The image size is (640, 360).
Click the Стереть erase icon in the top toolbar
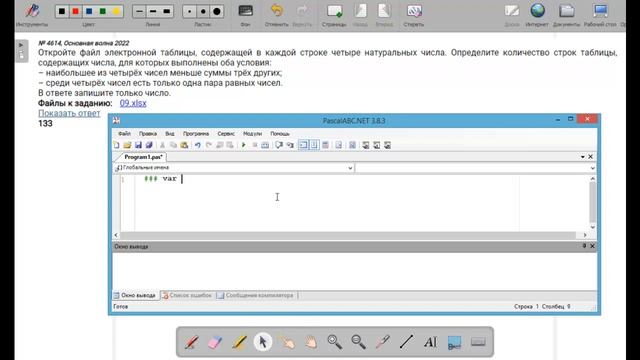pyautogui.click(x=414, y=11)
